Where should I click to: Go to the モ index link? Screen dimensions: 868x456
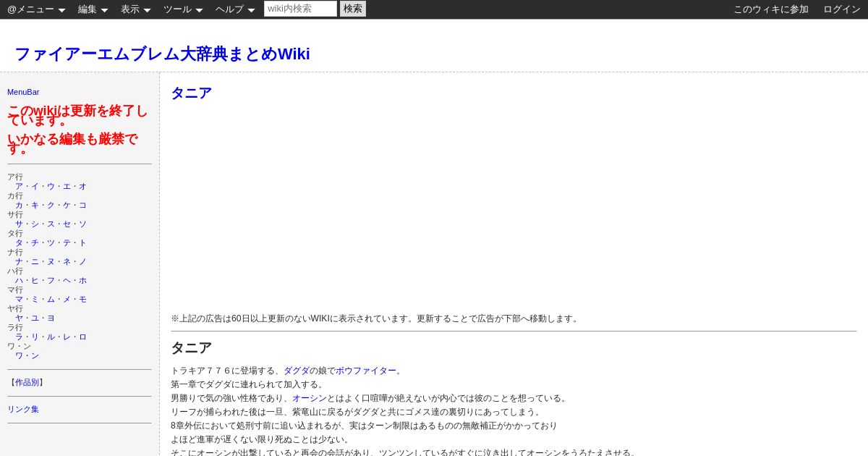(x=82, y=300)
